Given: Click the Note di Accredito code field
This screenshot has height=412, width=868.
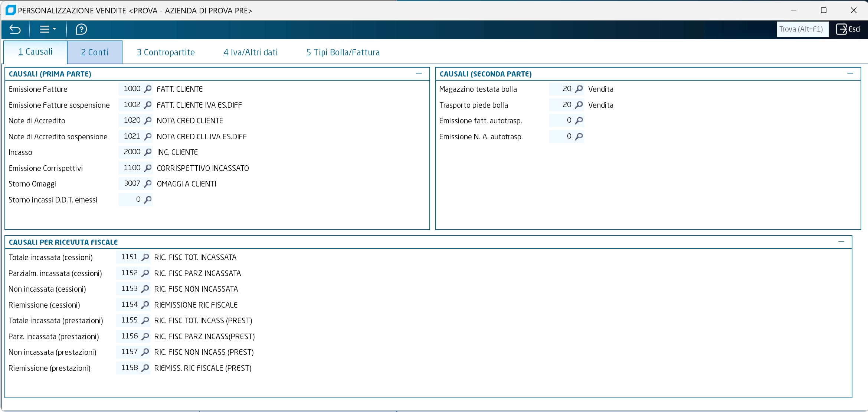Looking at the screenshot, I should point(131,120).
